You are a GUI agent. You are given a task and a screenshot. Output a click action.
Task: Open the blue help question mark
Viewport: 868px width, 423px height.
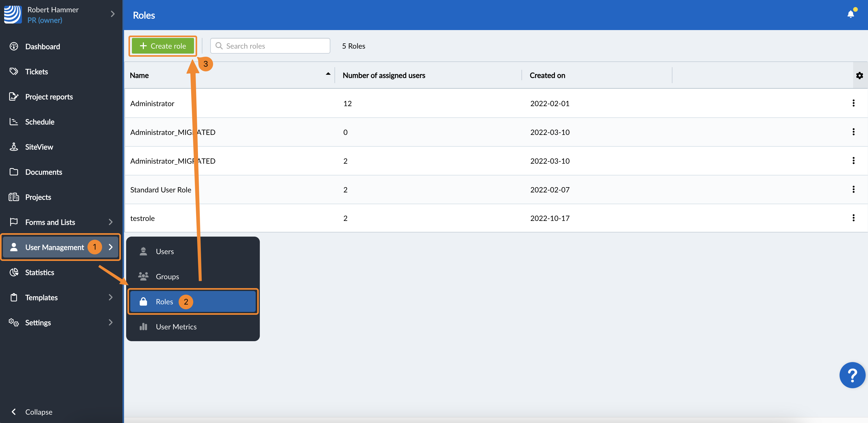click(x=852, y=375)
